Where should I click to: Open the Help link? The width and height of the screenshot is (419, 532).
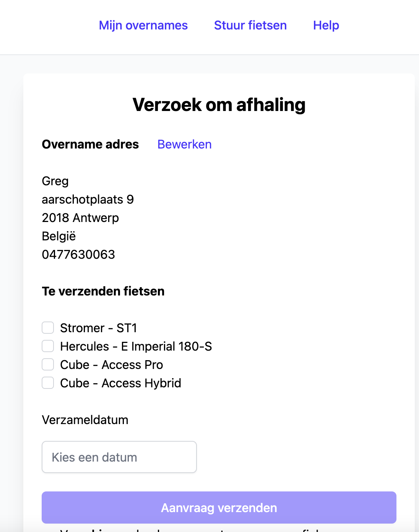[326, 25]
